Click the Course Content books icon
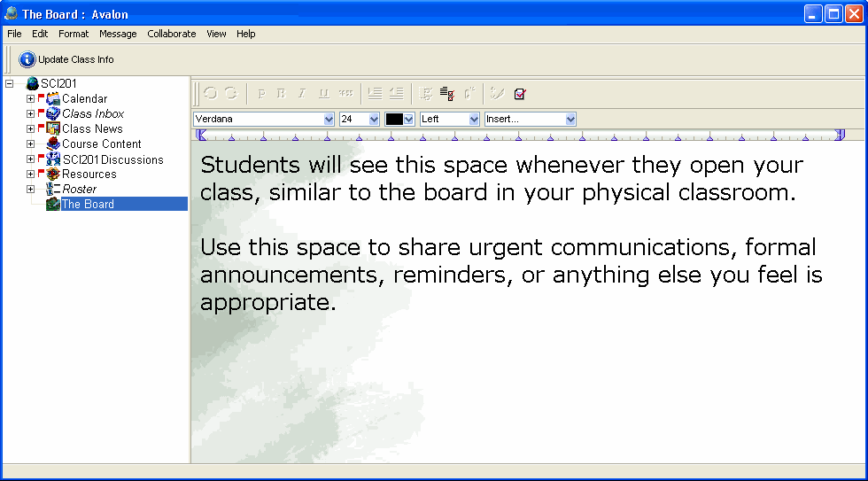This screenshot has width=868, height=481. (x=53, y=144)
